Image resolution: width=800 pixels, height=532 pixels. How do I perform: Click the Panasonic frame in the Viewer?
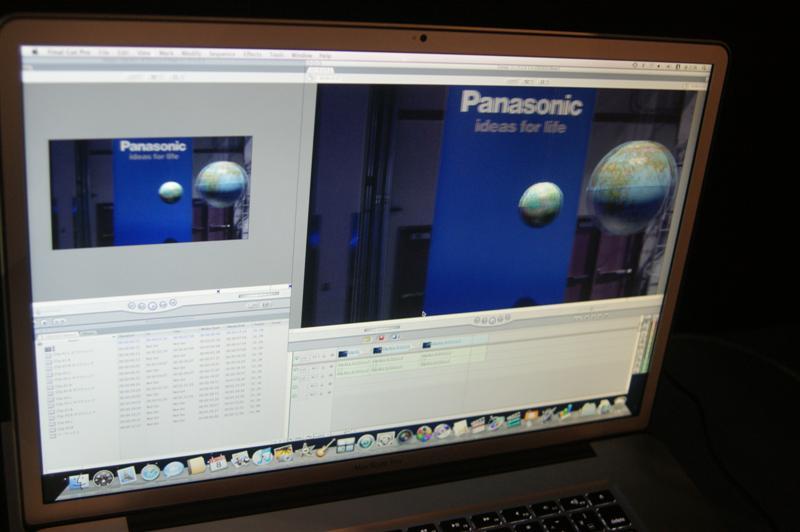pyautogui.click(x=151, y=192)
